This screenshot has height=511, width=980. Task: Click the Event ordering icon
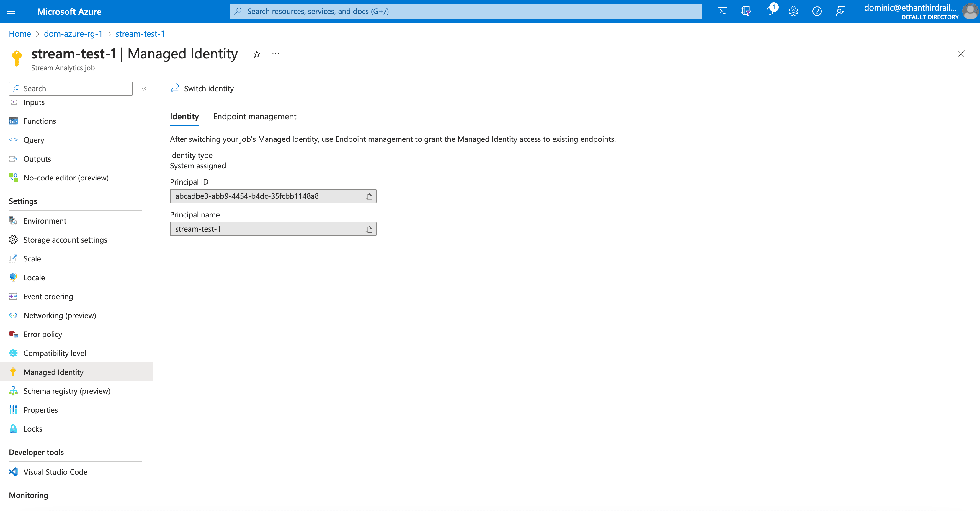13,297
